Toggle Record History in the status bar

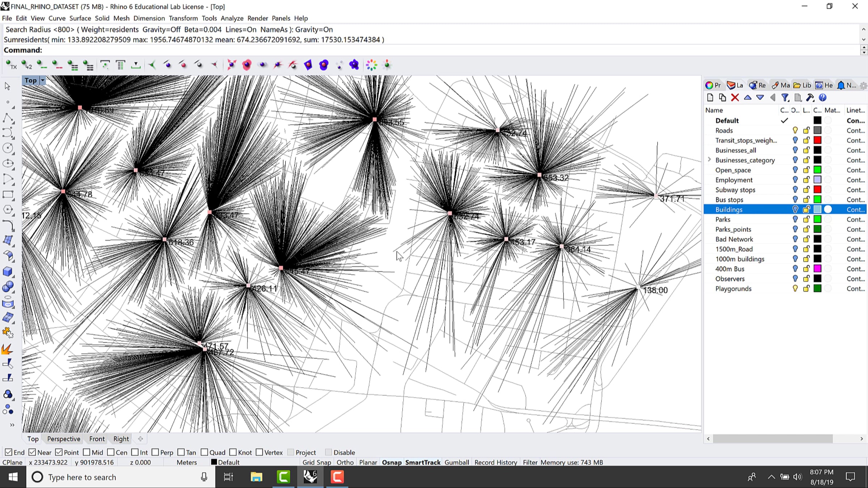pos(496,462)
